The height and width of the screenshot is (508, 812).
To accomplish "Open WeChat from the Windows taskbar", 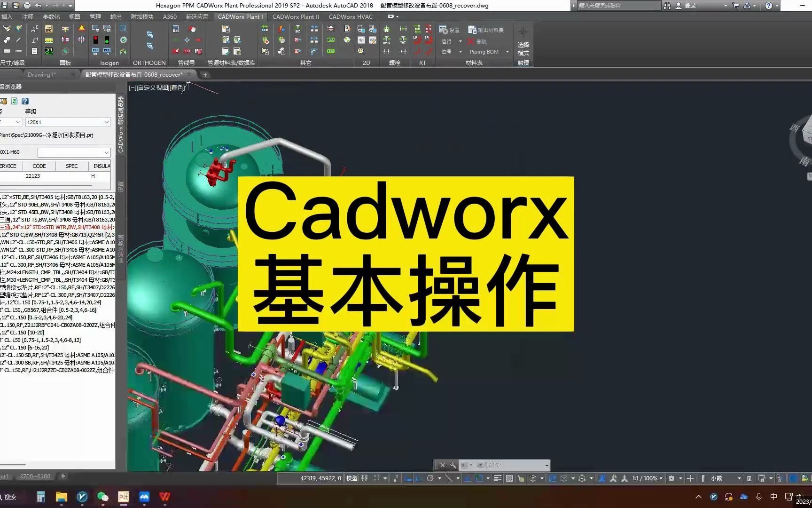I will click(x=102, y=497).
